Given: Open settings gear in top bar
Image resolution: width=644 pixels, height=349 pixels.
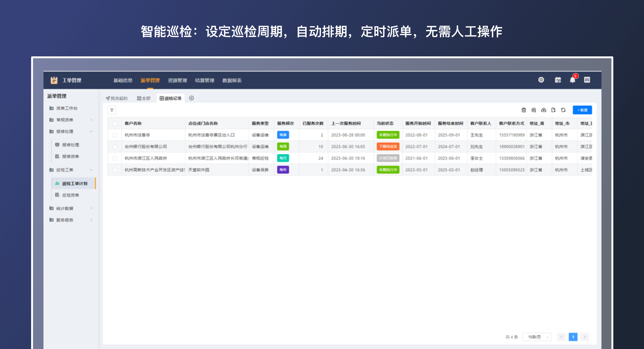Looking at the screenshot, I should [541, 80].
